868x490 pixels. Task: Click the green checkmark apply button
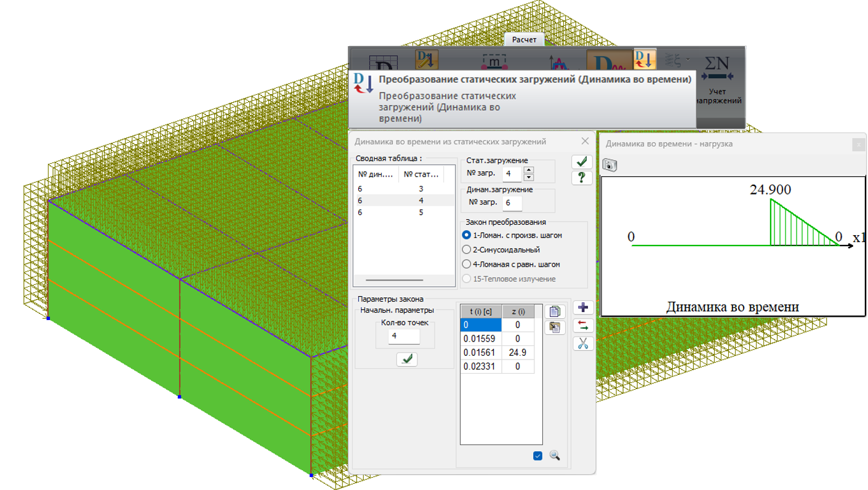tap(581, 162)
